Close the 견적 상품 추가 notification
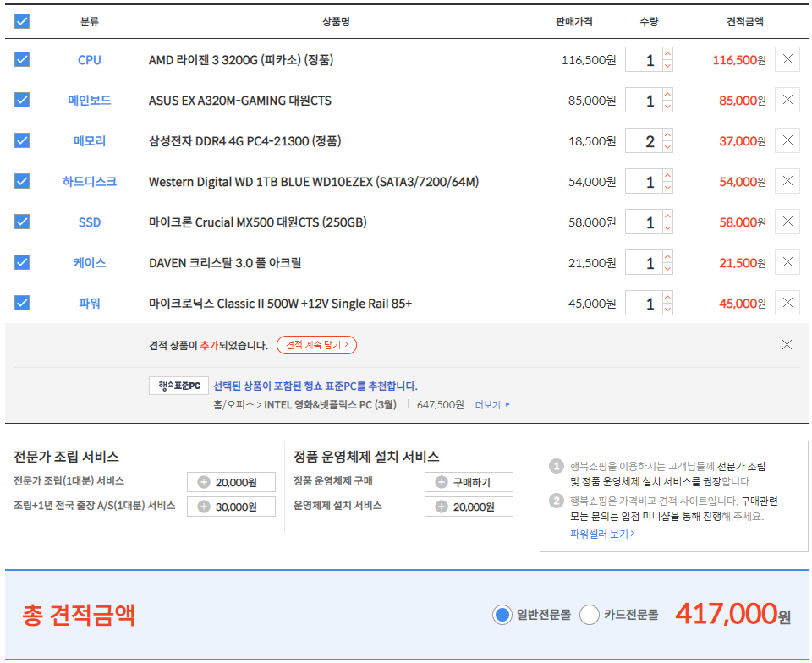 tap(787, 345)
